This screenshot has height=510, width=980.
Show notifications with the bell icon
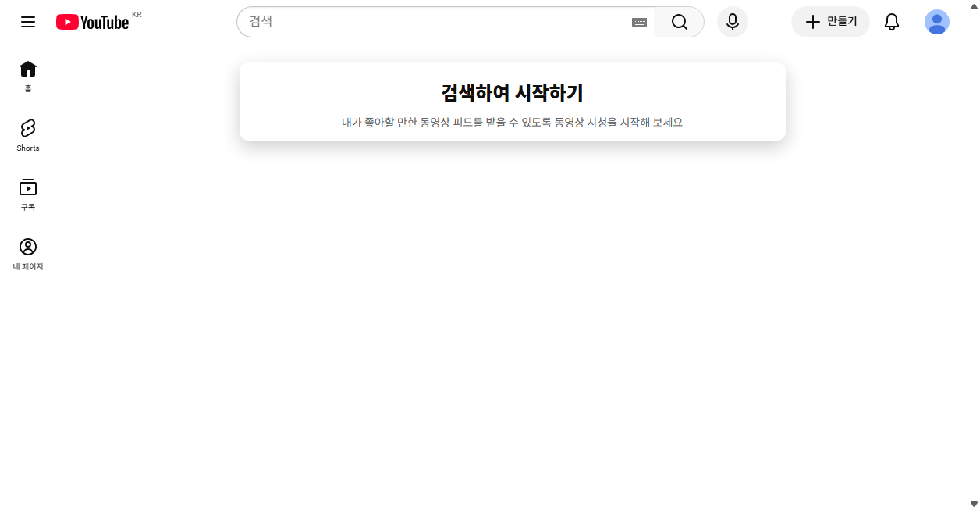(892, 22)
